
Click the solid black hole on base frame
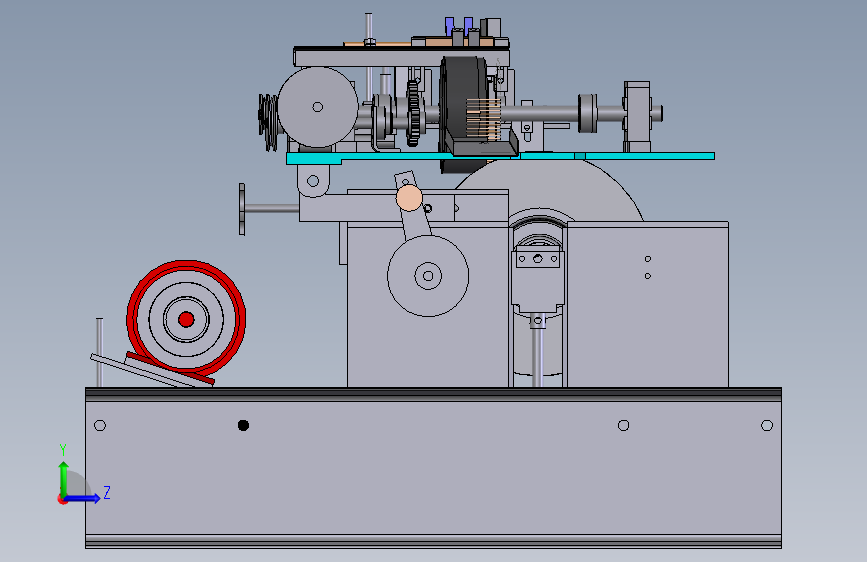click(243, 425)
